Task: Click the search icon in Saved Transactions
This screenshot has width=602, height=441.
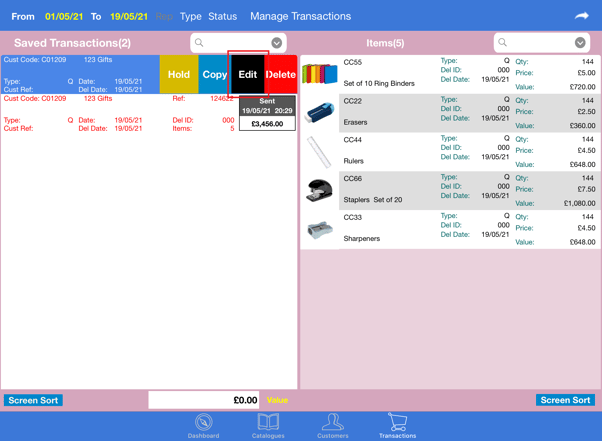Action: tap(200, 43)
